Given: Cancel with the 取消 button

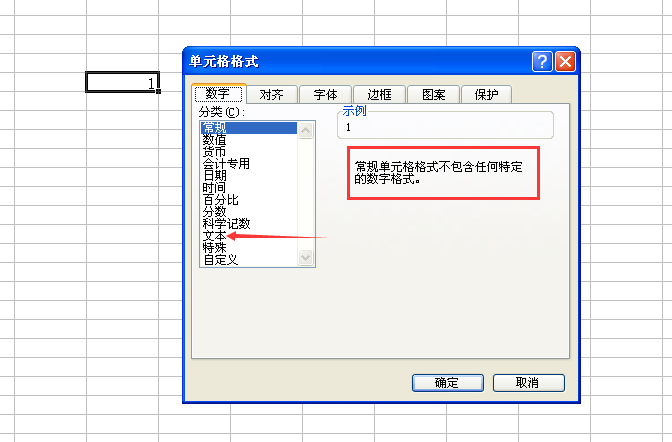Looking at the screenshot, I should click(529, 383).
